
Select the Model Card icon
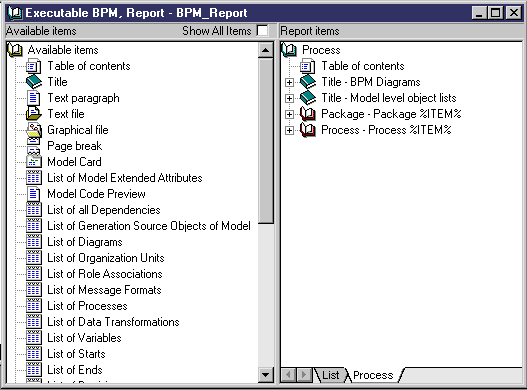click(x=34, y=162)
